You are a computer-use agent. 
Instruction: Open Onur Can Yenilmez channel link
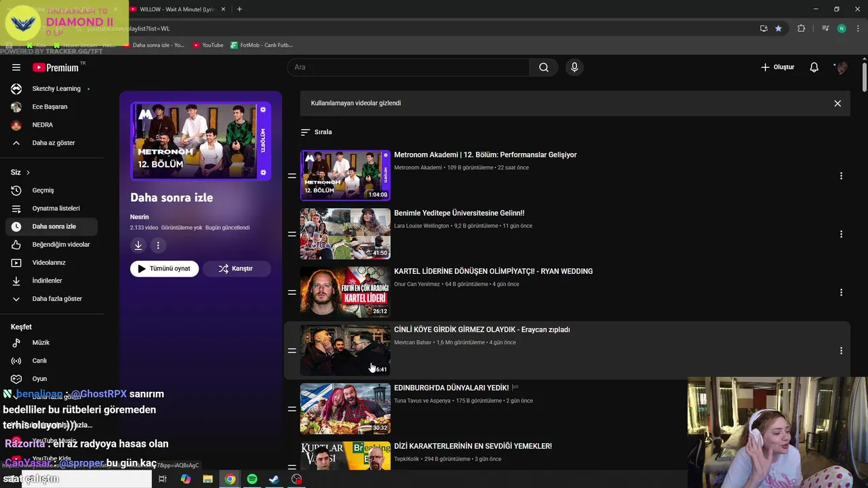[417, 284]
